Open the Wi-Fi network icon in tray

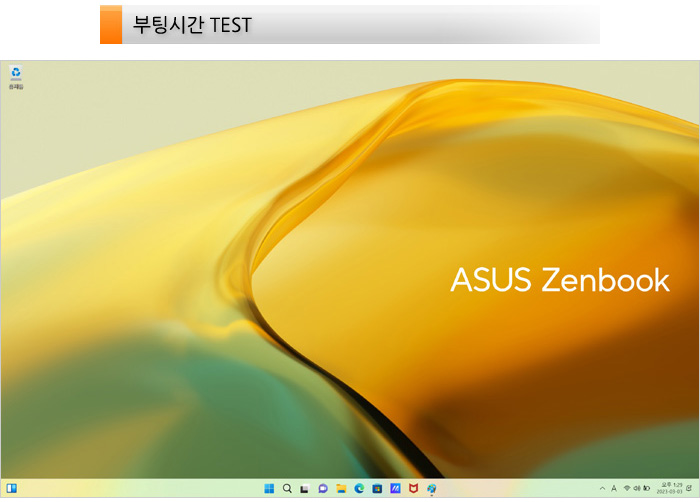(x=627, y=488)
